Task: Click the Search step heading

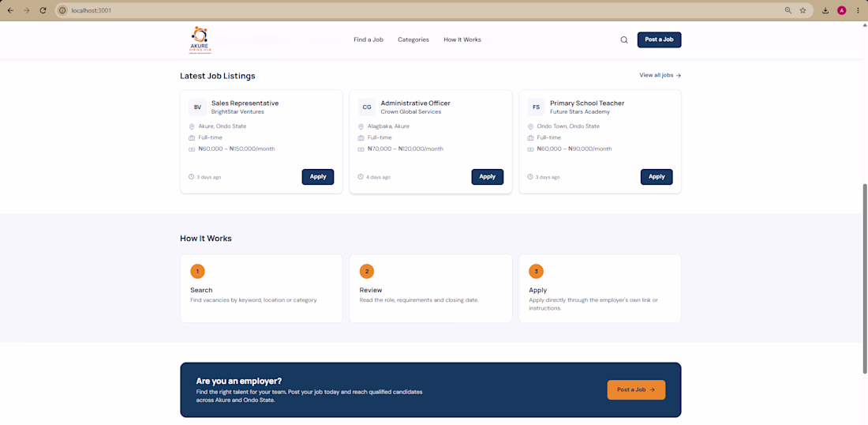Action: click(x=201, y=290)
